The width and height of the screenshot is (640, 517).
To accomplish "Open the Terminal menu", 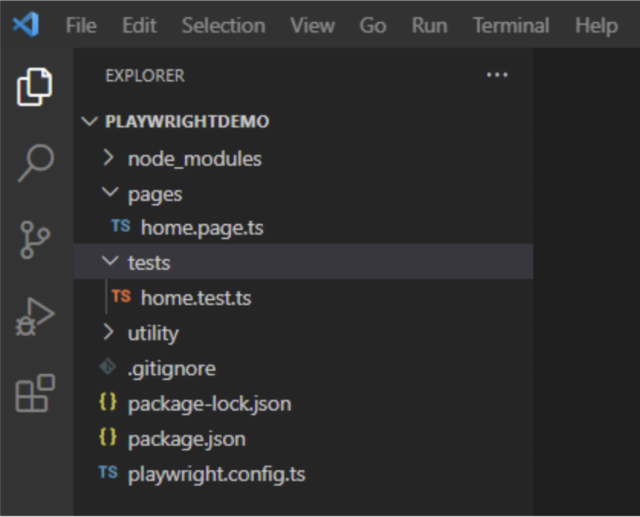I will coord(512,25).
